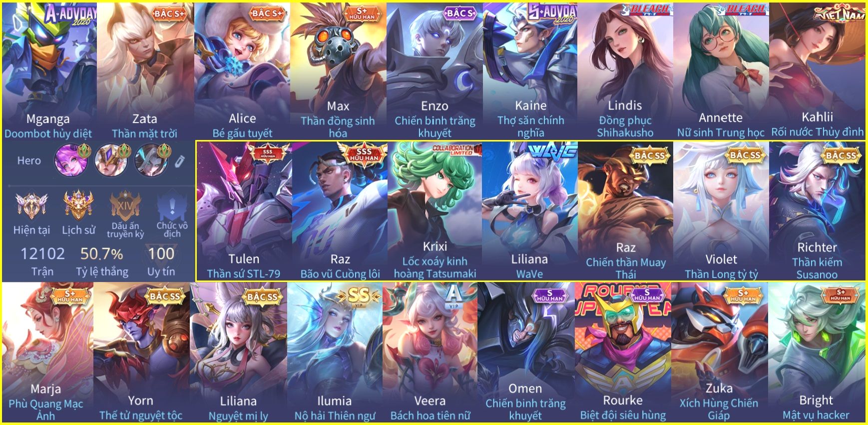868x425 pixels.
Task: Click the Tỷ lệ thắng 50.7% stat
Action: 102,261
